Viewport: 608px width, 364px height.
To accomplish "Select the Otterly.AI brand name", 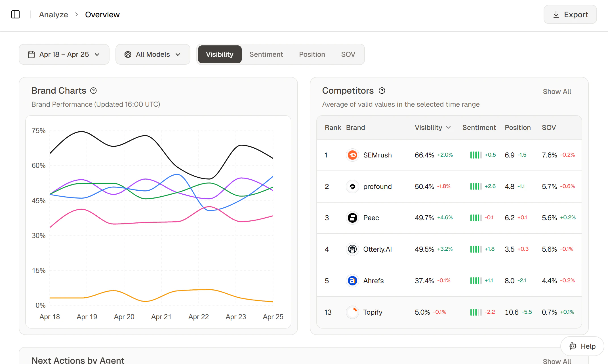I will click(x=378, y=249).
